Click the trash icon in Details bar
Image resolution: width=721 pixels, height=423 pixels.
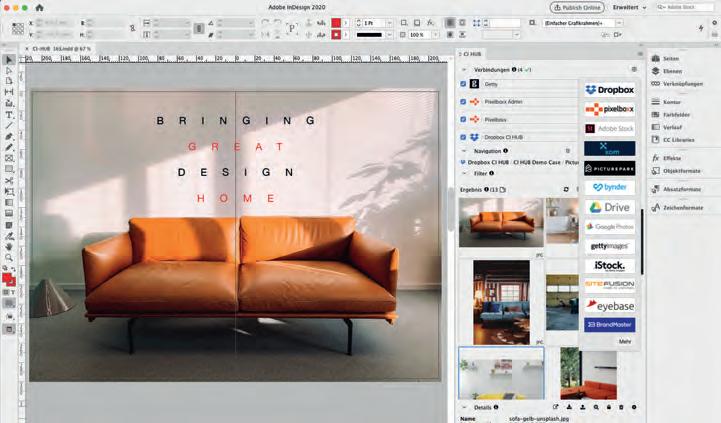pyautogui.click(x=621, y=407)
